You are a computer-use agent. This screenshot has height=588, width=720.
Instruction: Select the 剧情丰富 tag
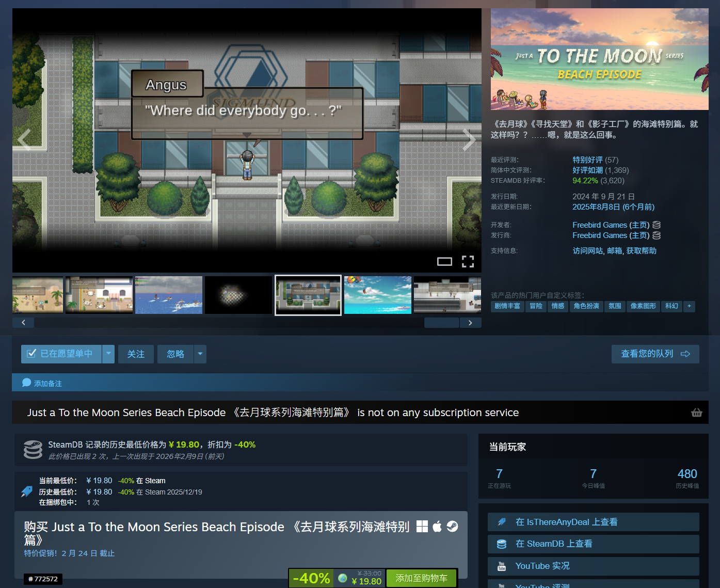(x=507, y=306)
